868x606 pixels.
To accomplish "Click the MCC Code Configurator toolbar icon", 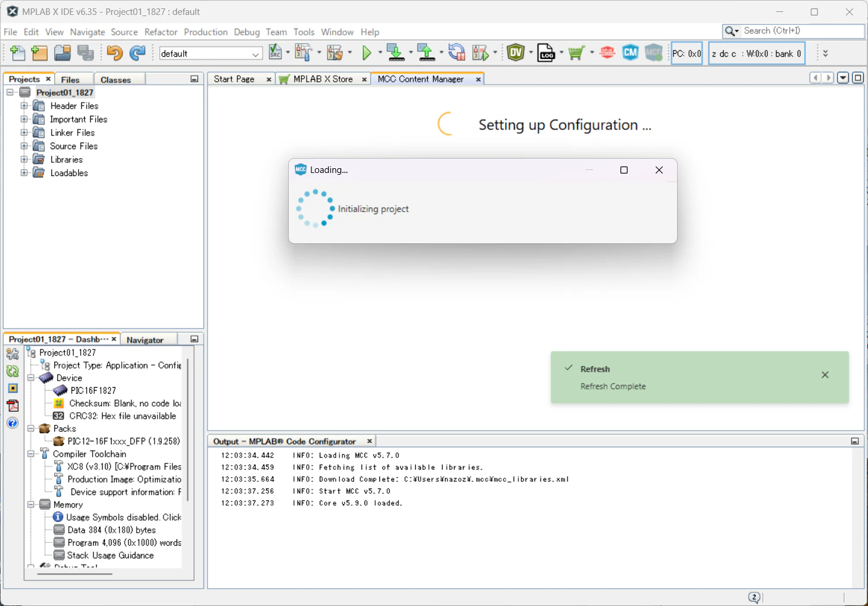I will [654, 52].
